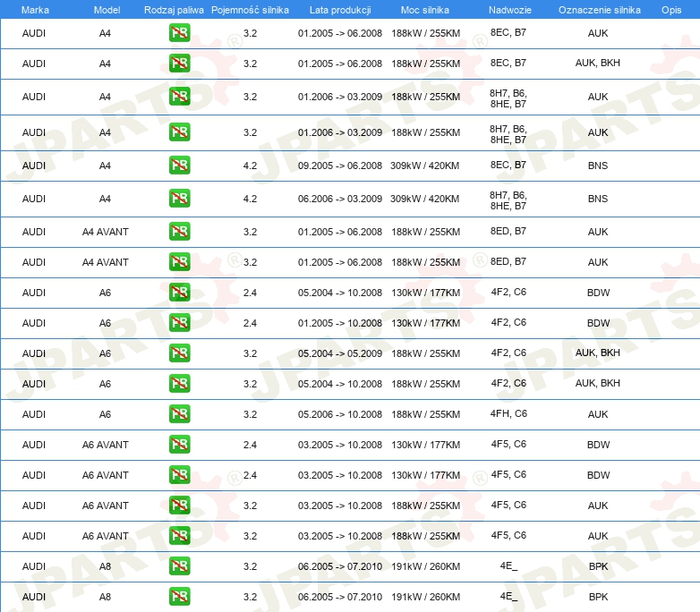
Task: Click 2.4 capacity in A6 row starting 01.2005
Action: pos(250,323)
